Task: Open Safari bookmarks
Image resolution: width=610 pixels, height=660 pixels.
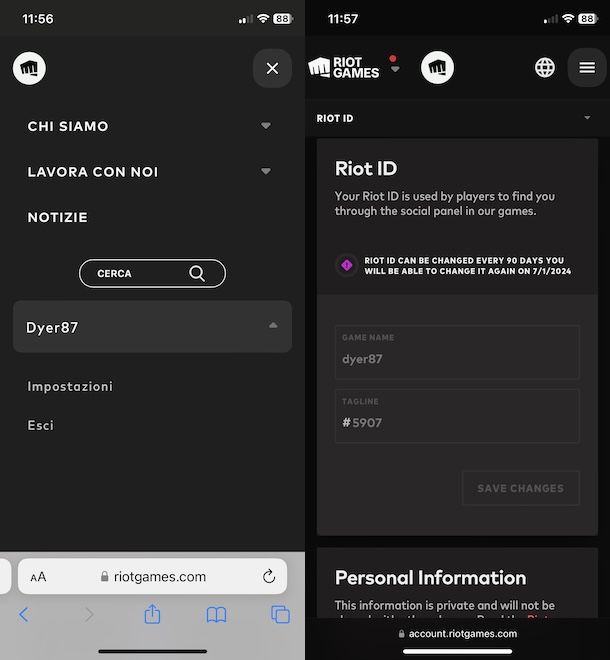Action: tap(216, 615)
